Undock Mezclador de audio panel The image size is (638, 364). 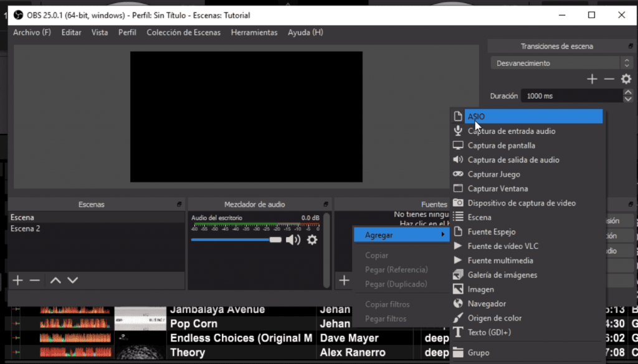click(325, 204)
